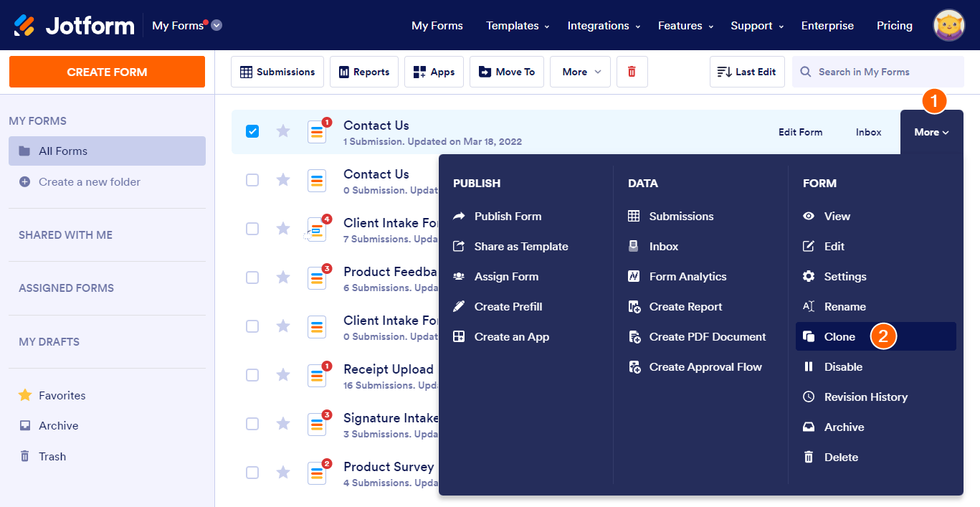
Task: Click the Search in My Forms field
Action: point(878,72)
